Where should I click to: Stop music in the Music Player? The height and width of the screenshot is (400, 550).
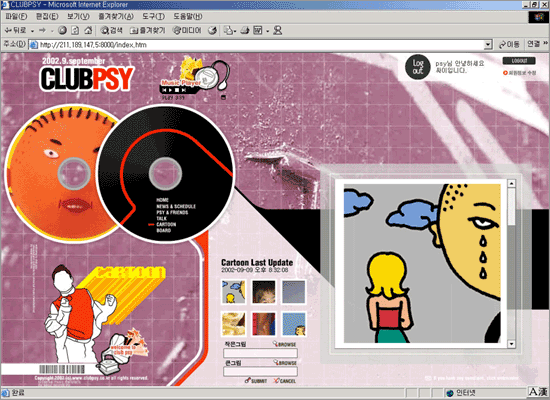177,90
